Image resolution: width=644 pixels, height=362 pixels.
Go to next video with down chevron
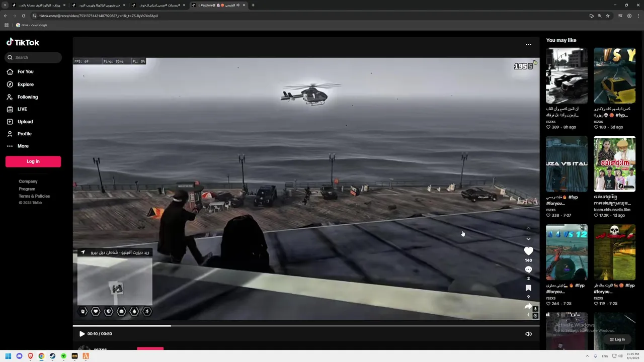coord(528,239)
